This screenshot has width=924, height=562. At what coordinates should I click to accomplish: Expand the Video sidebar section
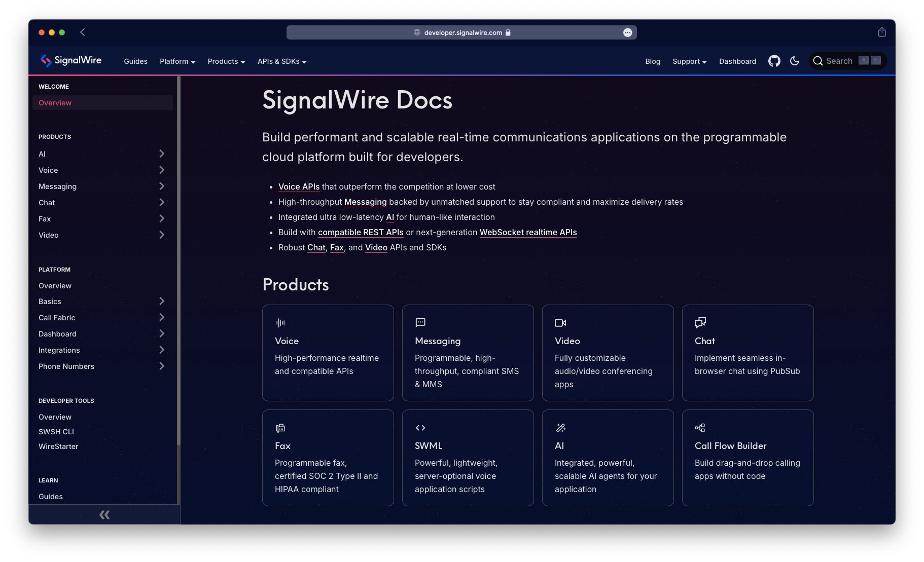click(162, 235)
